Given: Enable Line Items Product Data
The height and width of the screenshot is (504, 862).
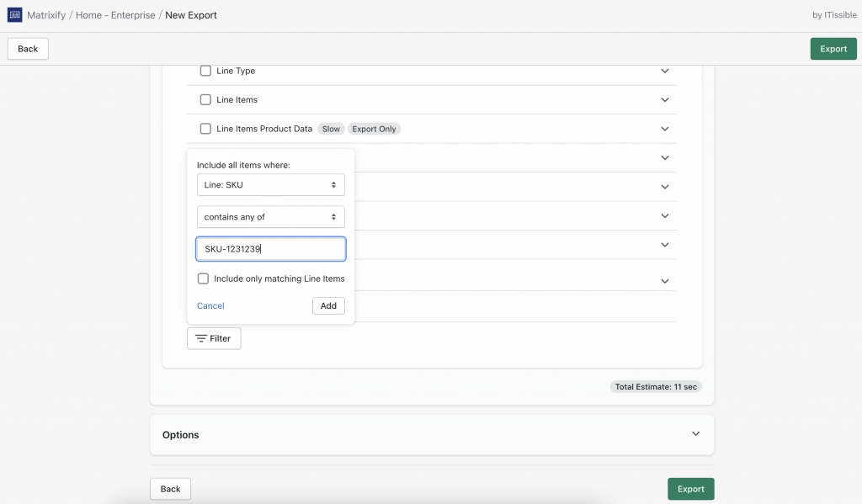Looking at the screenshot, I should (205, 129).
